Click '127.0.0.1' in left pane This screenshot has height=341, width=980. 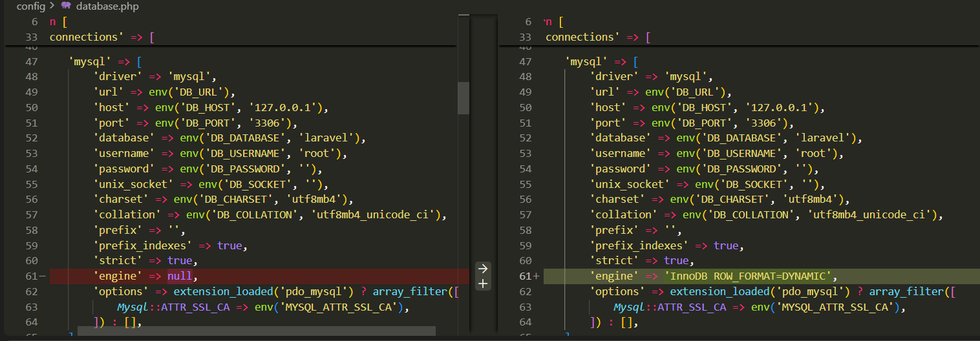click(x=284, y=107)
